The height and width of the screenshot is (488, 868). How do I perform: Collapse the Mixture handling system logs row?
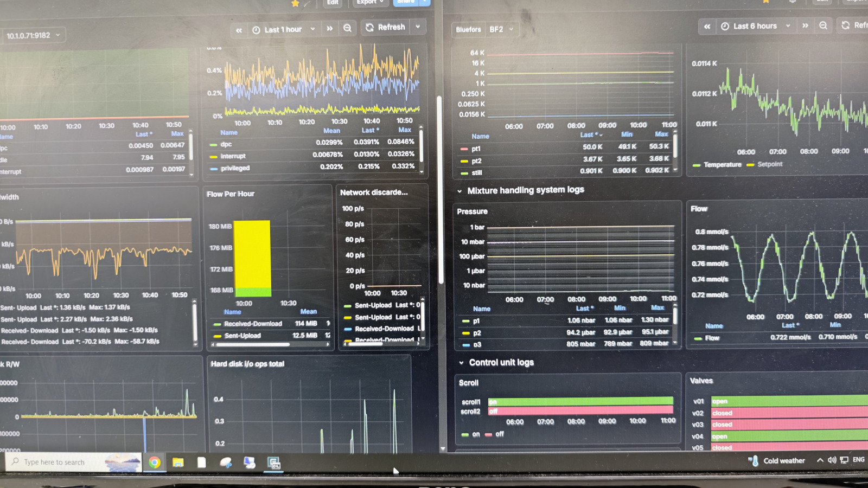(x=459, y=191)
